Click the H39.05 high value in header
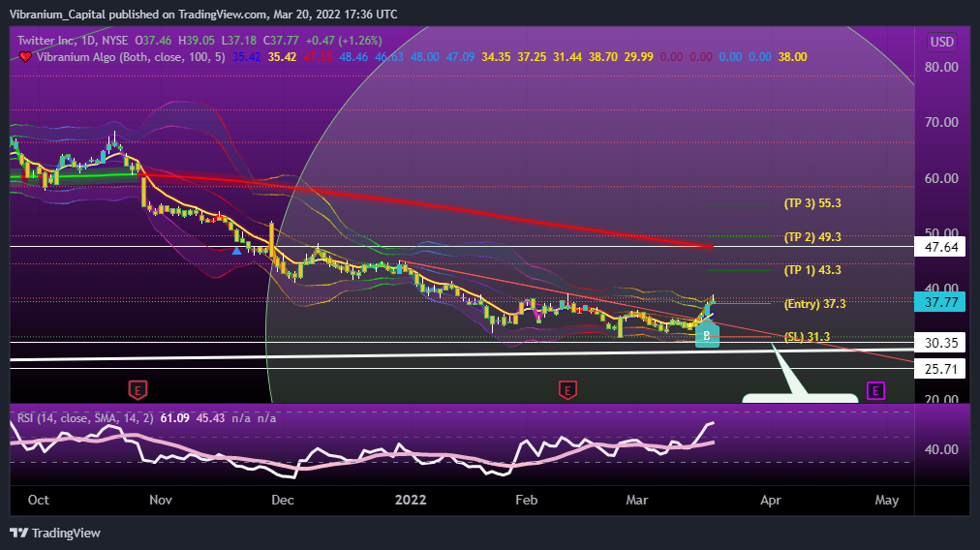This screenshot has width=980, height=550. [197, 41]
